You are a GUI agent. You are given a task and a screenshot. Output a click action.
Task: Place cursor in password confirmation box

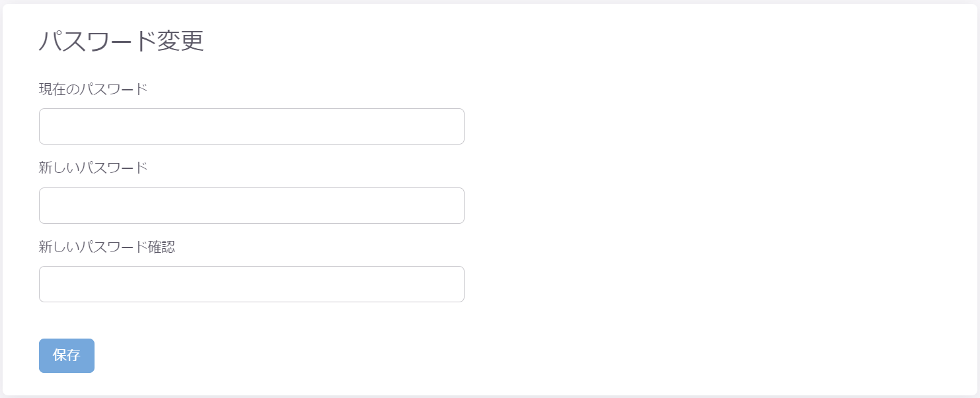251,284
